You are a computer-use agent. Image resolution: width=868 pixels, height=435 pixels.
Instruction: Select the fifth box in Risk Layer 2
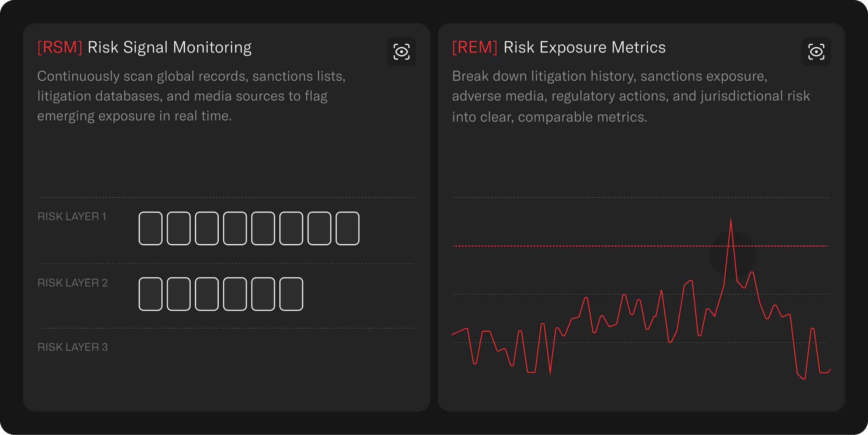pos(263,294)
